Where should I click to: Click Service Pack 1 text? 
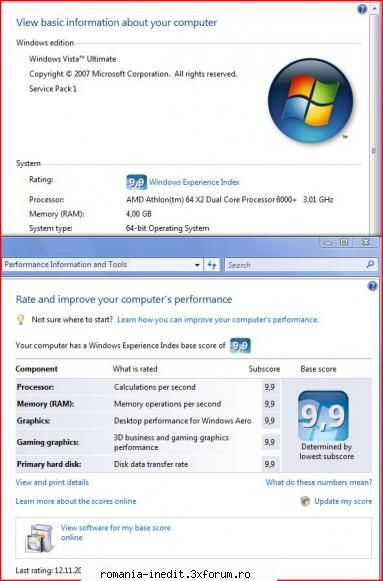[53, 89]
